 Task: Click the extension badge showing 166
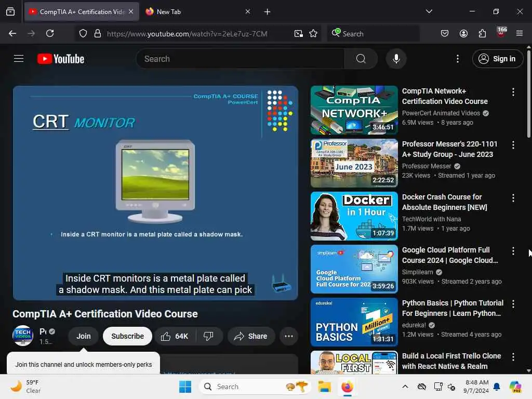tap(501, 33)
